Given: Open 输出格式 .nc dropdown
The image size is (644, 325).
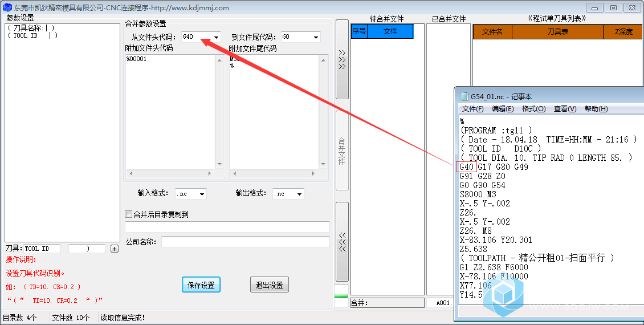Looking at the screenshot, I should (299, 194).
